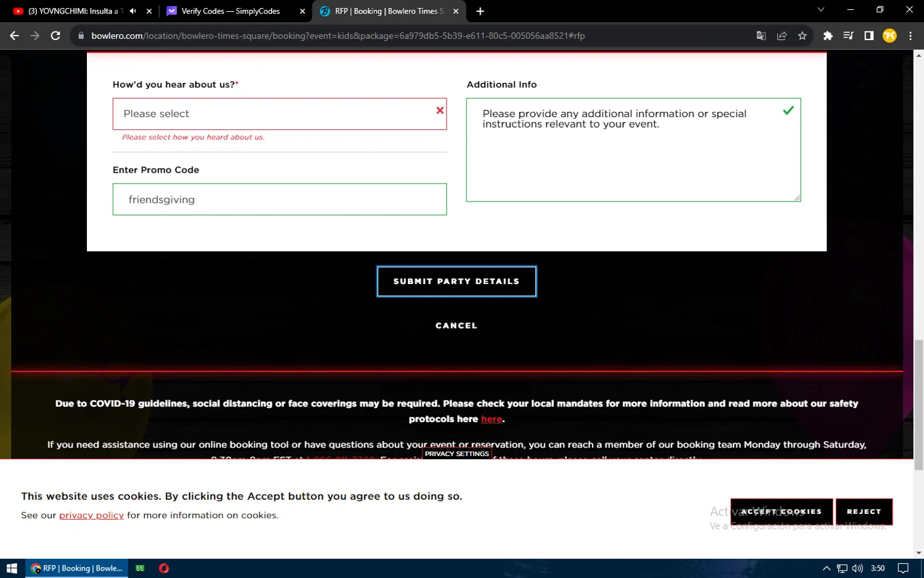Viewport: 924px width, 578px height.
Task: Click the Additional Info text area
Action: pyautogui.click(x=633, y=150)
